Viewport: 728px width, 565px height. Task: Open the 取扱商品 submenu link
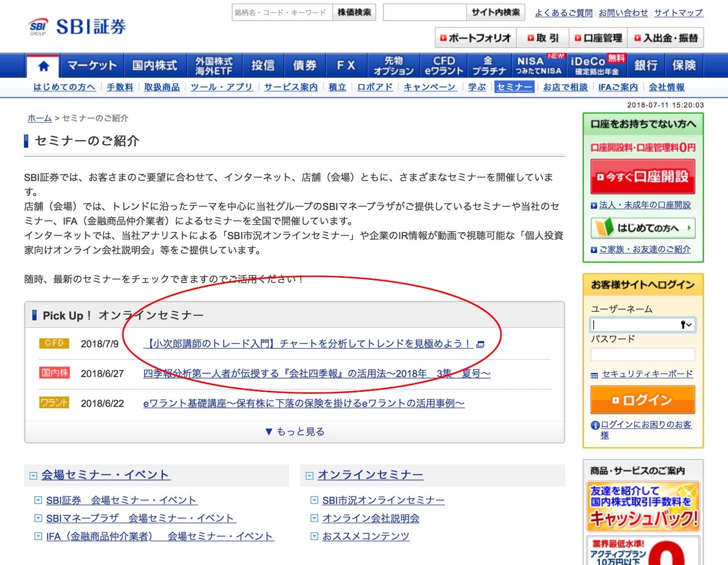coord(162,87)
